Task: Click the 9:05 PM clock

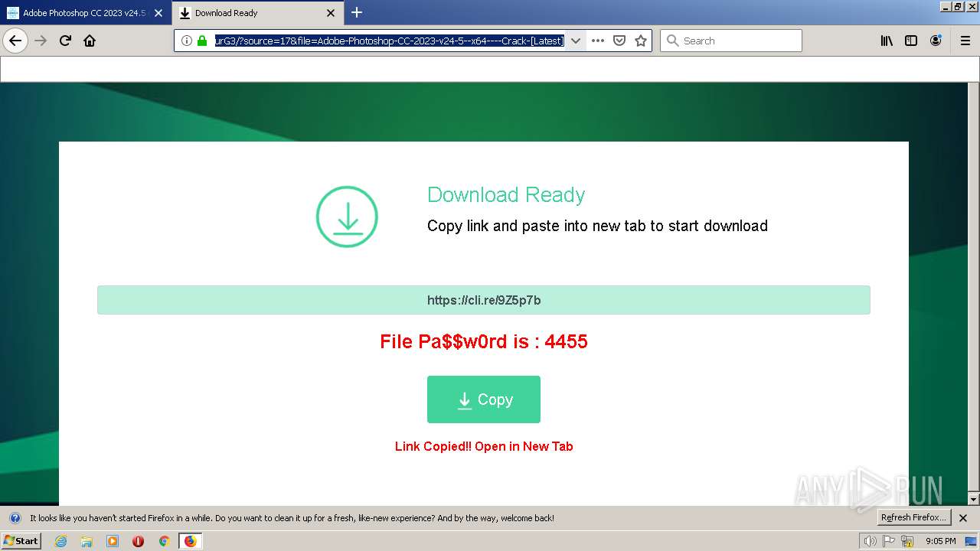Action: pyautogui.click(x=941, y=541)
